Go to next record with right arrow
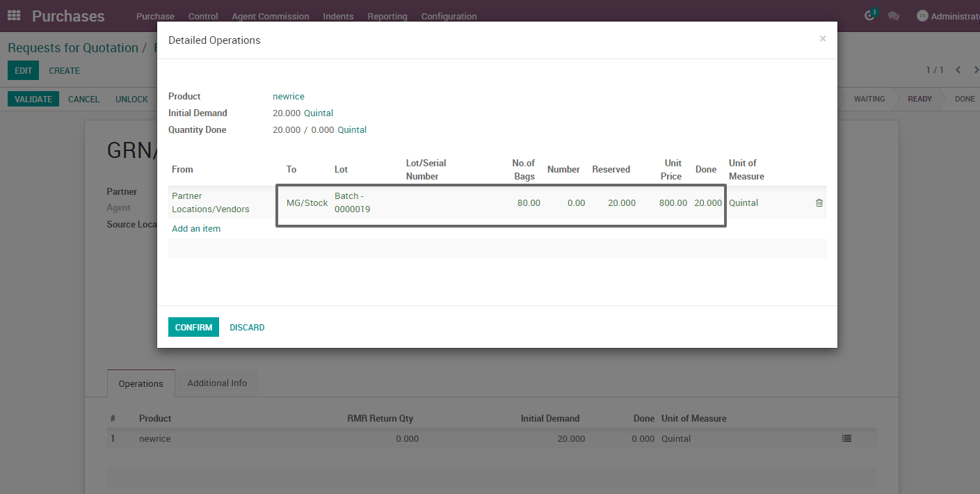The image size is (980, 494). (x=976, y=70)
